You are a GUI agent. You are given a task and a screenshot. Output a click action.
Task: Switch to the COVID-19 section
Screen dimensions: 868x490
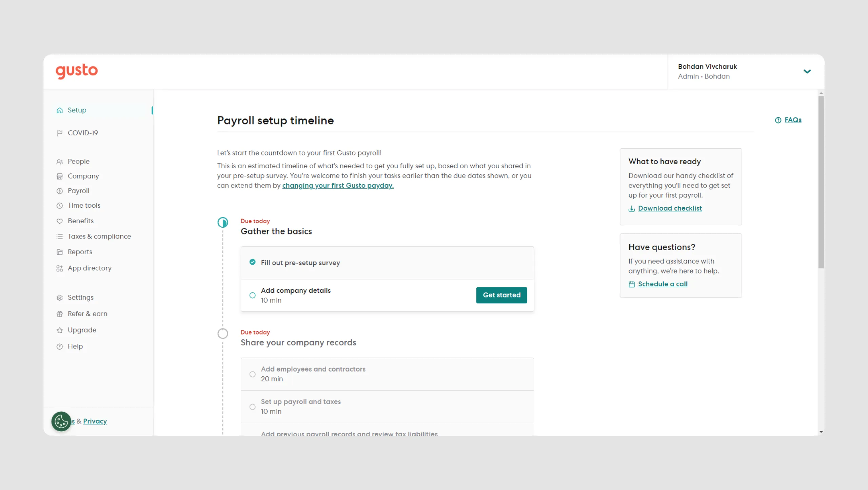tap(82, 133)
